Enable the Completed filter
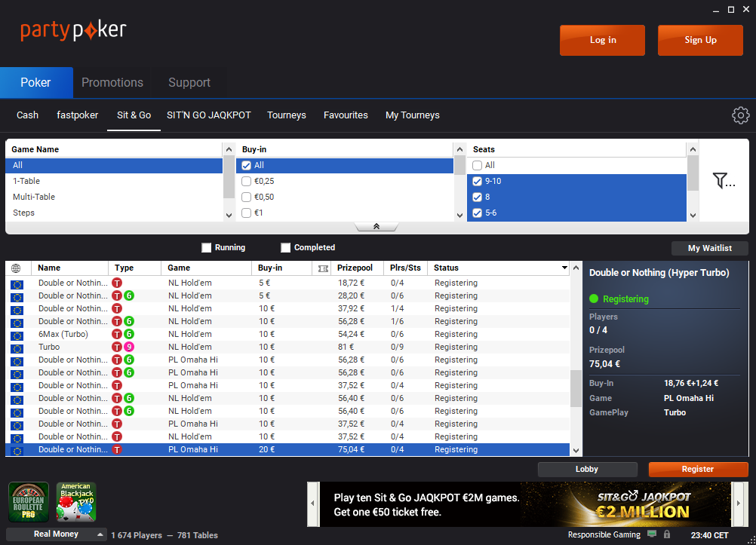Screen dimensions: 756x545 [285, 247]
